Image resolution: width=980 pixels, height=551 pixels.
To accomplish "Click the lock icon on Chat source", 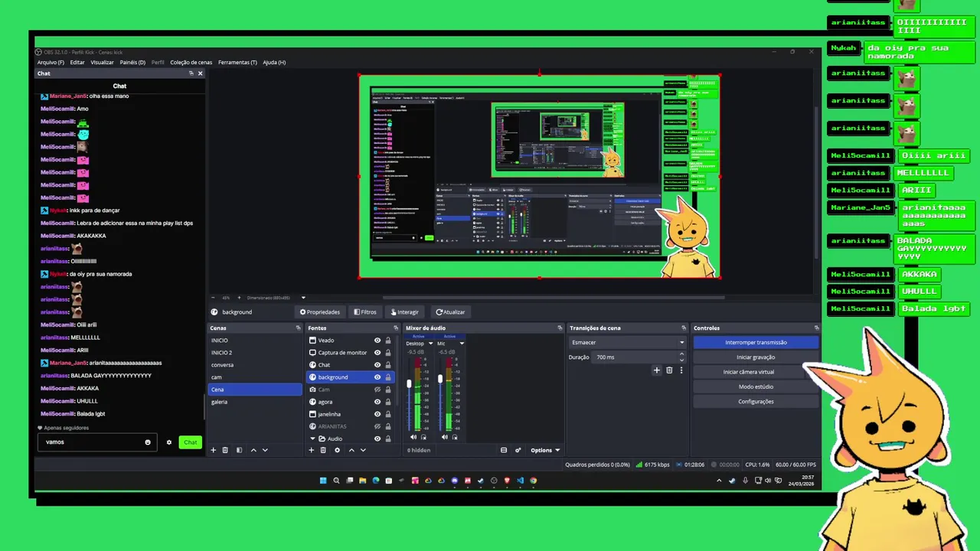I will coord(388,365).
